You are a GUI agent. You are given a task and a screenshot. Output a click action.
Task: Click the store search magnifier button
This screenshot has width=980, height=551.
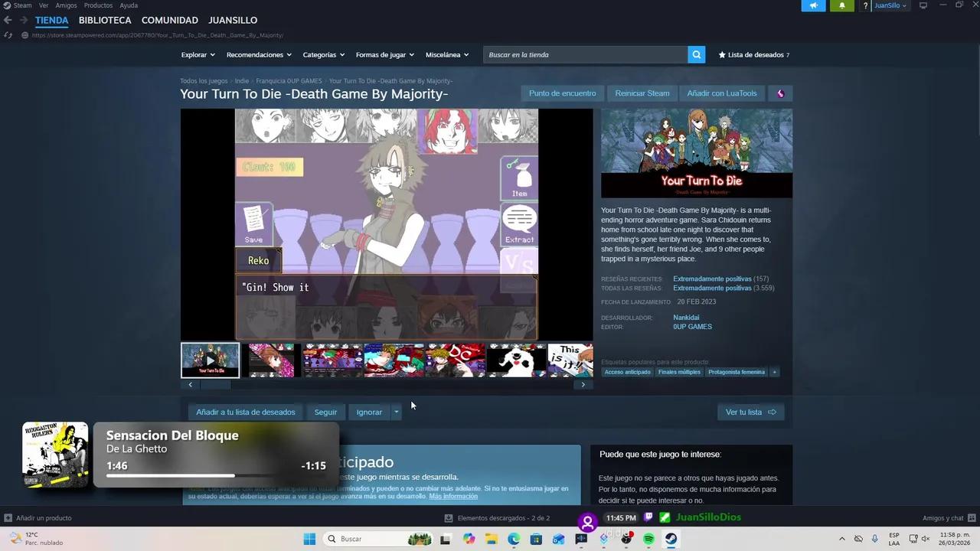[696, 54]
